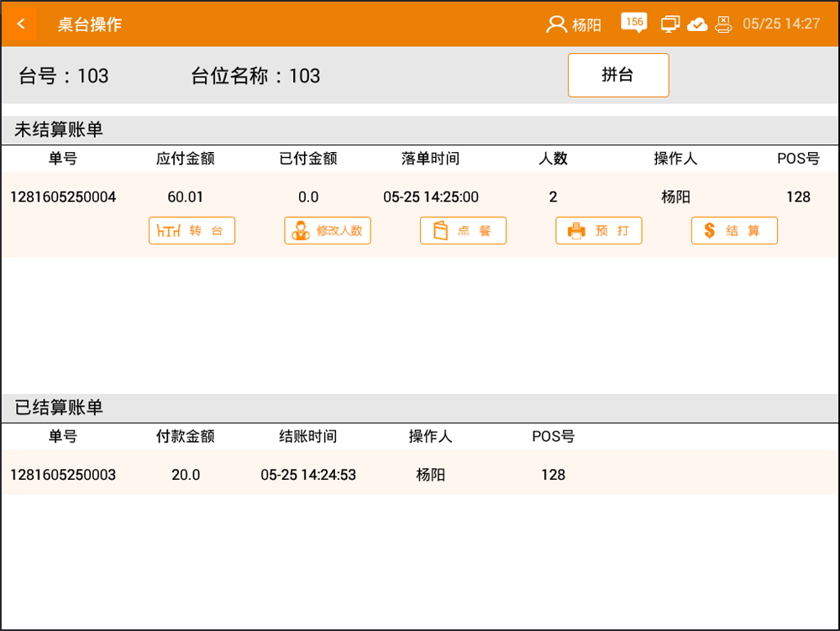Click the 落单时间 column header
The image size is (840, 631).
click(431, 159)
